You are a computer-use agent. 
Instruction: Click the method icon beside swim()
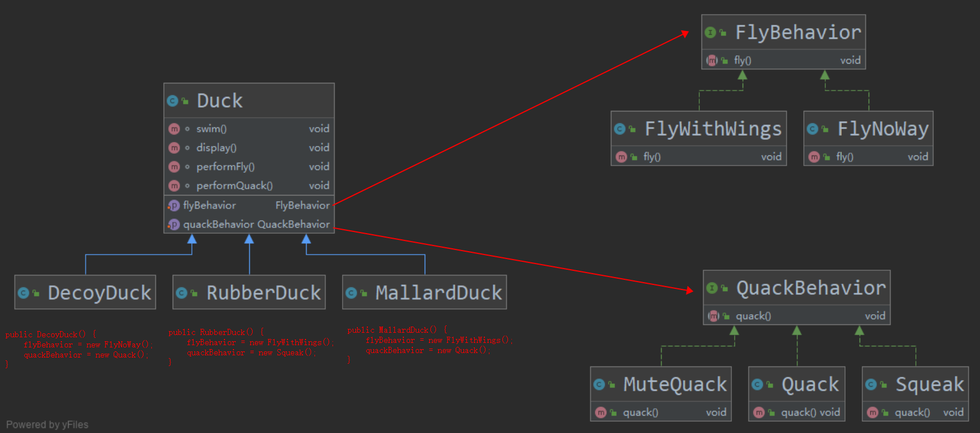pyautogui.click(x=174, y=129)
